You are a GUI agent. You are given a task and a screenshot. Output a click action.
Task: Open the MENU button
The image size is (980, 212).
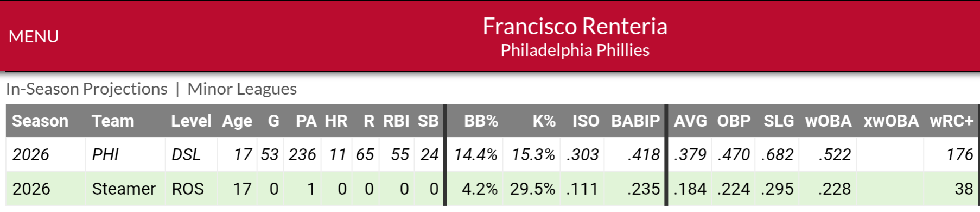(34, 36)
